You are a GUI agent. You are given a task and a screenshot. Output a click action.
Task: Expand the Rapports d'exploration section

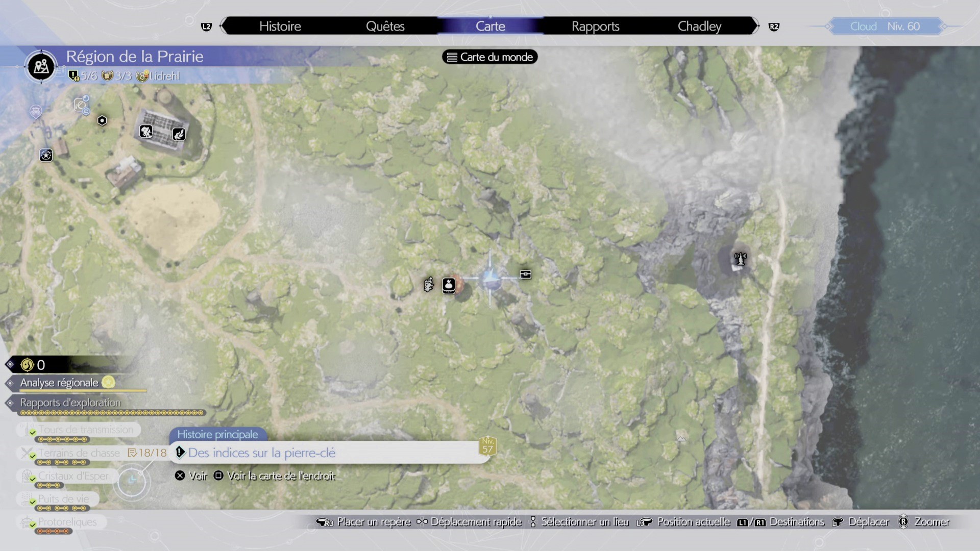70,403
